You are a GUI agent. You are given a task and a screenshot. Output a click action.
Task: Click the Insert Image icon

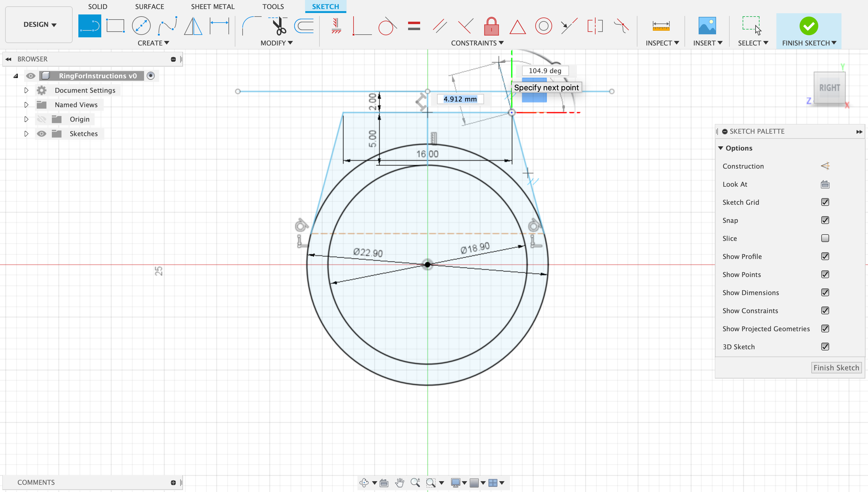point(707,26)
